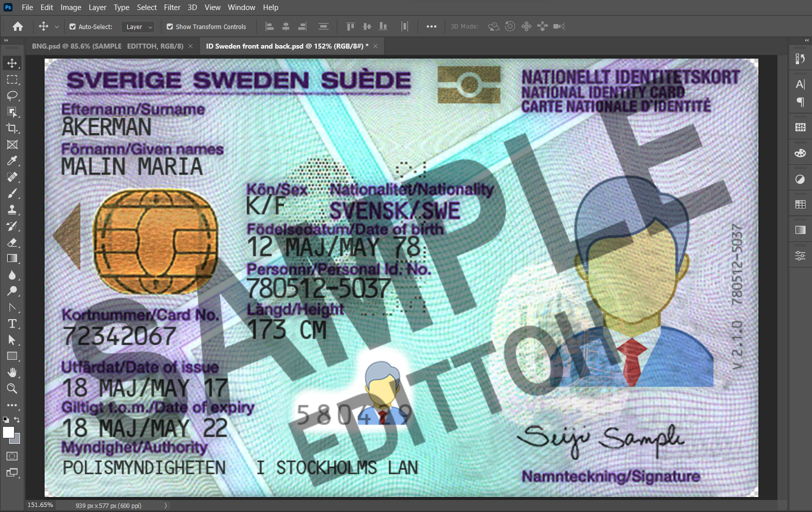The height and width of the screenshot is (512, 812).
Task: Select the Pen tool
Action: click(12, 308)
